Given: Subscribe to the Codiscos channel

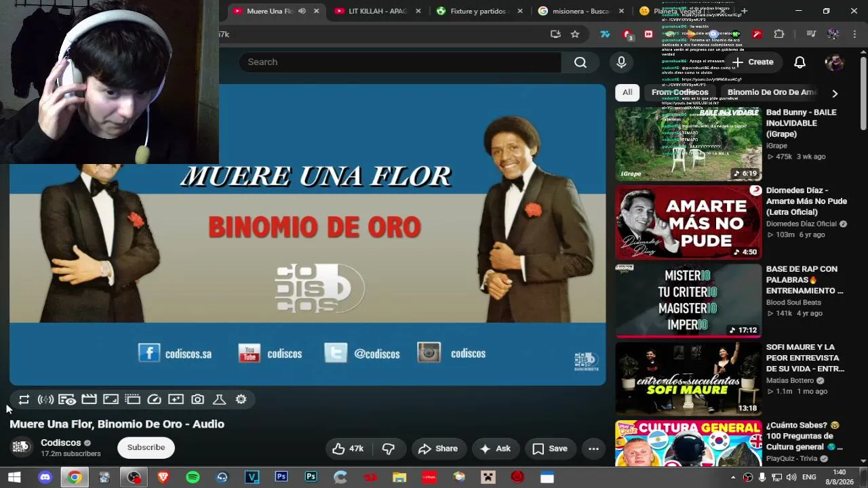Looking at the screenshot, I should point(146,447).
